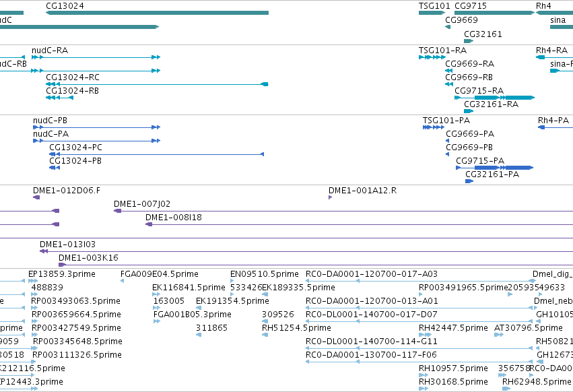Select the 488839 EST label
Viewport: 573px width, 392px height.
coord(47,288)
